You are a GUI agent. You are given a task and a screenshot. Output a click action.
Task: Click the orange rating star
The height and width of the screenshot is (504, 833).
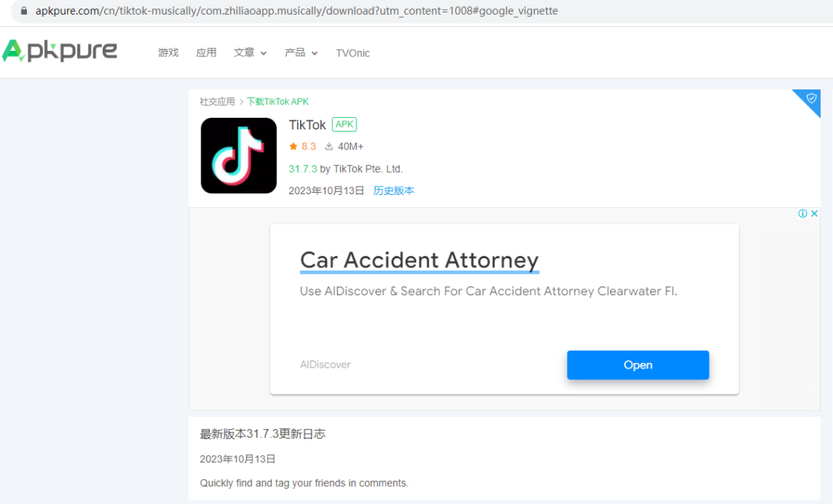click(293, 146)
